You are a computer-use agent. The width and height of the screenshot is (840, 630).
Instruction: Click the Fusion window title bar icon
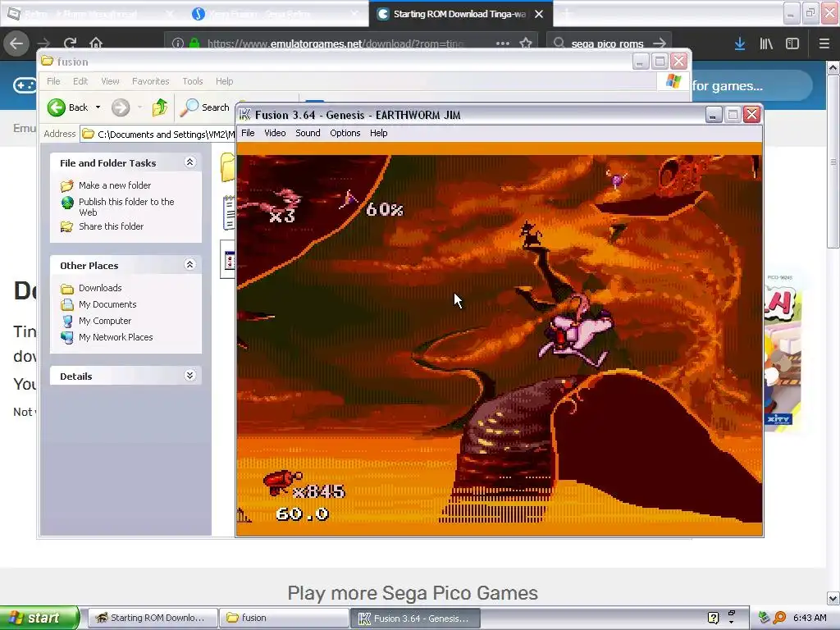(244, 115)
